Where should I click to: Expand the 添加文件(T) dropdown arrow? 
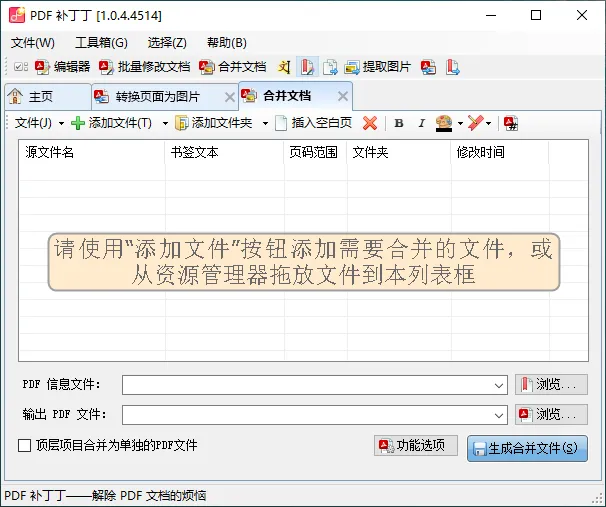click(165, 124)
